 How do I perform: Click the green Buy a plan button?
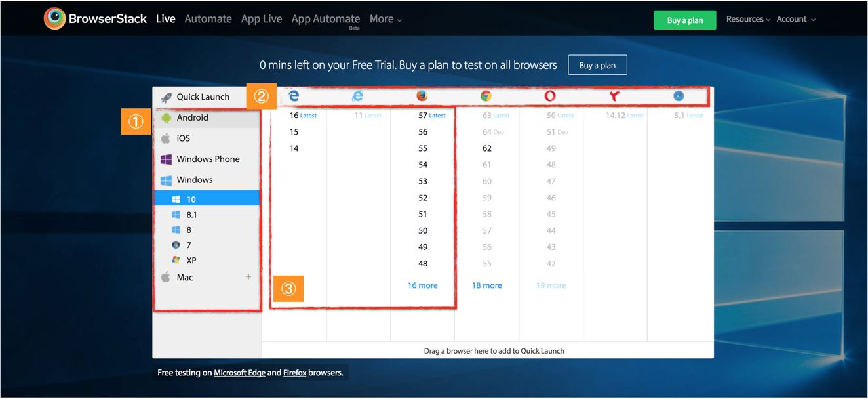(x=685, y=20)
